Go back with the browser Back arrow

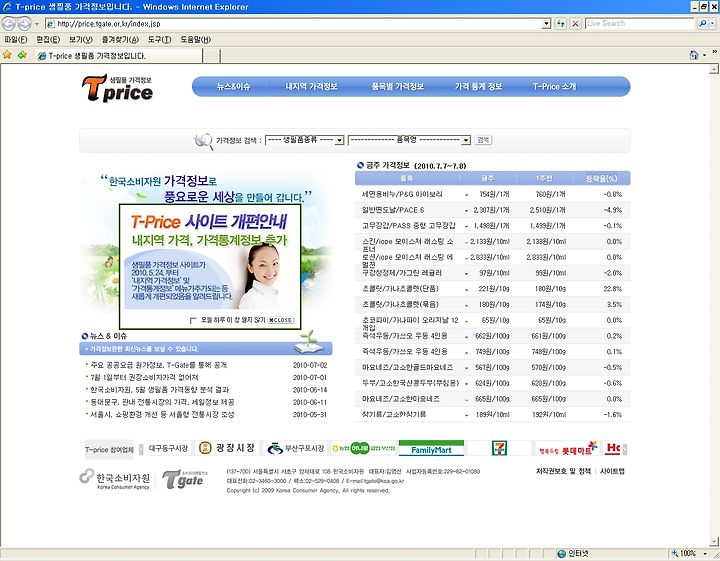click(9, 23)
